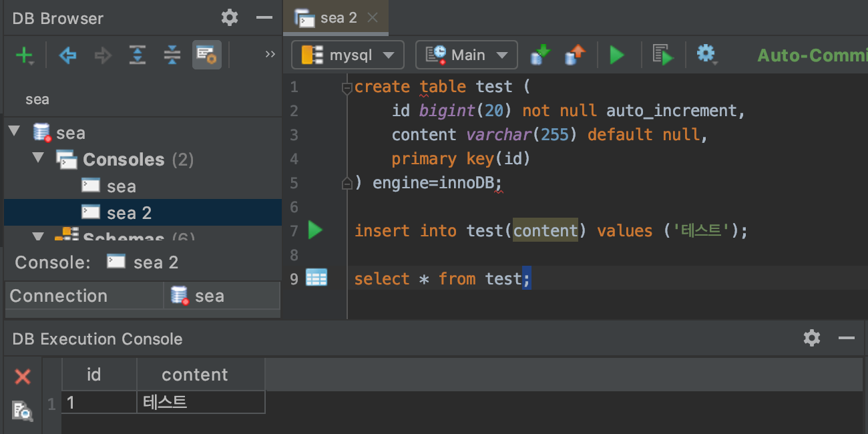The width and height of the screenshot is (868, 434).
Task: Click the green run gutter icon on line 7
Action: [315, 230]
